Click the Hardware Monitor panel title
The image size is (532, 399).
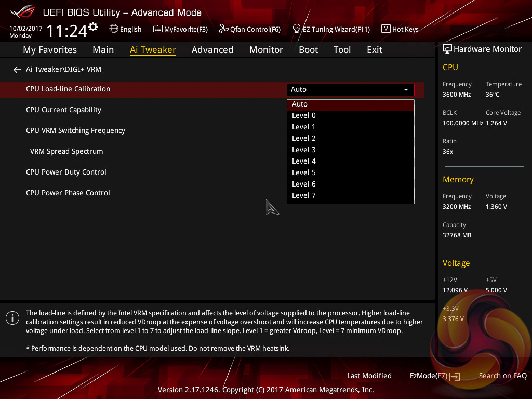tap(487, 49)
